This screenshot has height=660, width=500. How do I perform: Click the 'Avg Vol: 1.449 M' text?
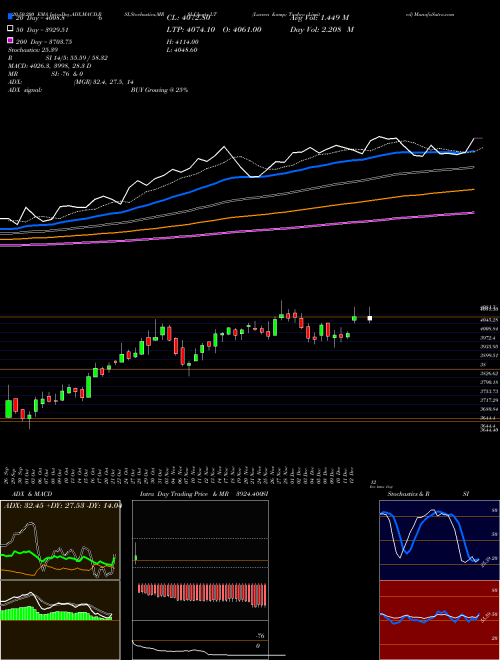point(319,18)
